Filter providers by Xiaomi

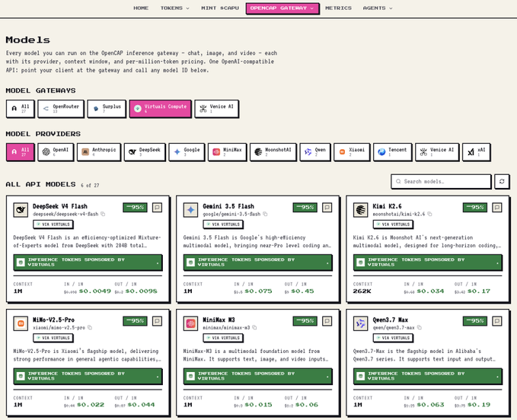pyautogui.click(x=352, y=152)
